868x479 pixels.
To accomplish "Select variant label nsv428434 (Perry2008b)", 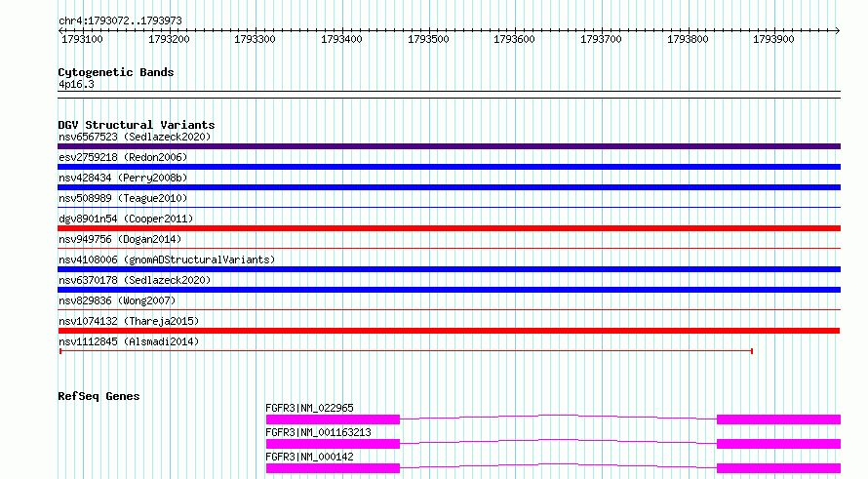I will [x=123, y=178].
